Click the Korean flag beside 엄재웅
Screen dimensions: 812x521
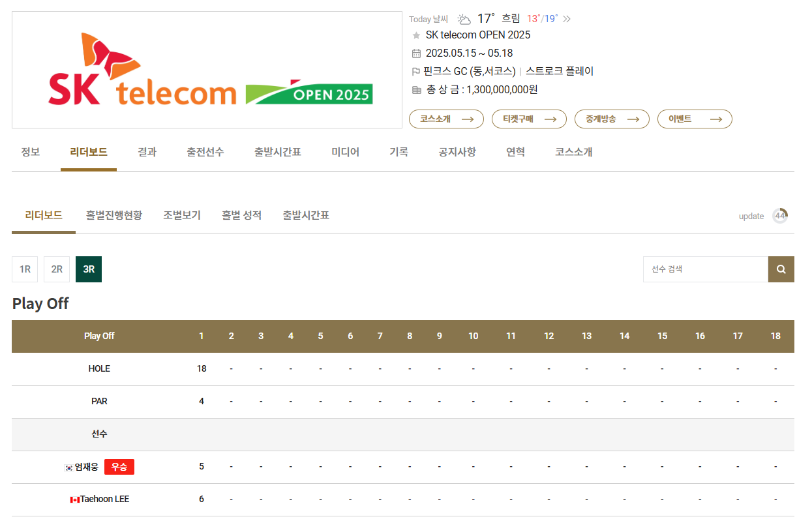click(x=68, y=467)
